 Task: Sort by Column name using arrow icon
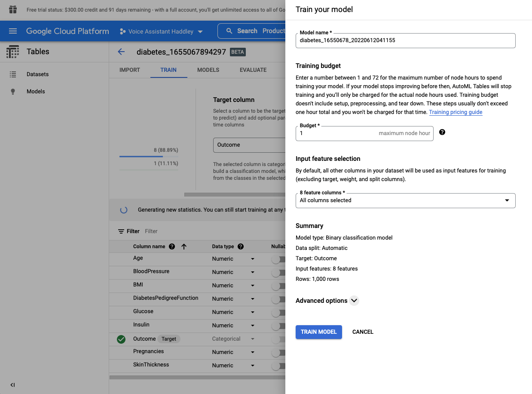click(x=184, y=246)
